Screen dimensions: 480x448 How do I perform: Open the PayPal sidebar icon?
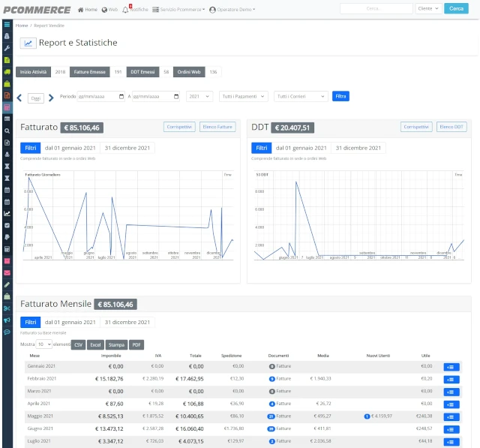[x=7, y=237]
